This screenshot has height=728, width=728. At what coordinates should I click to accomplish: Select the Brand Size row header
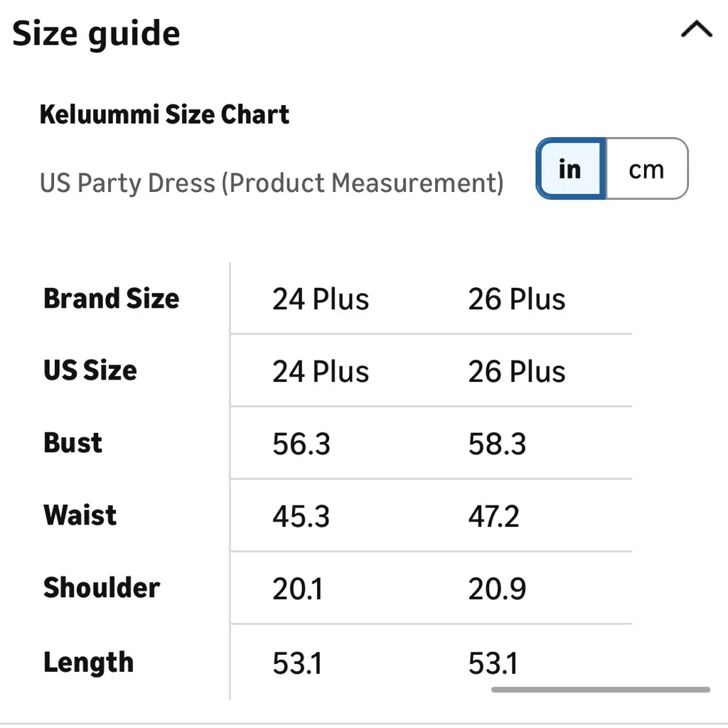pos(112,299)
